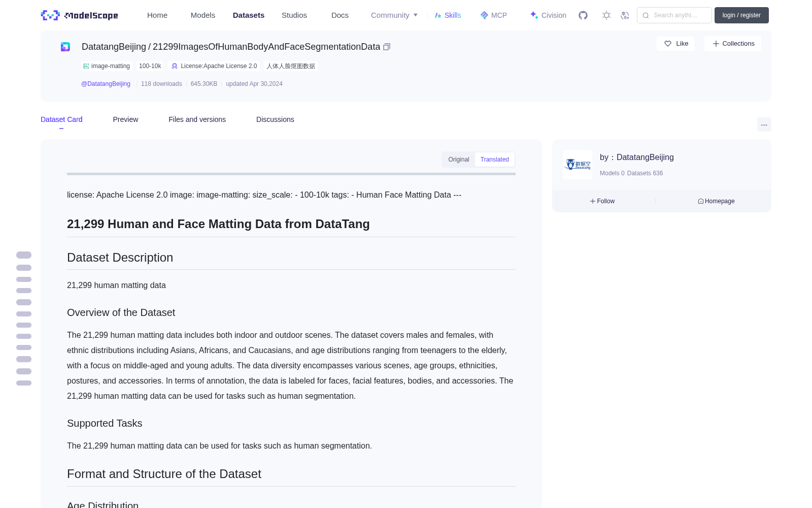Open the GitHub icon link
812x508 pixels.
coord(583,15)
